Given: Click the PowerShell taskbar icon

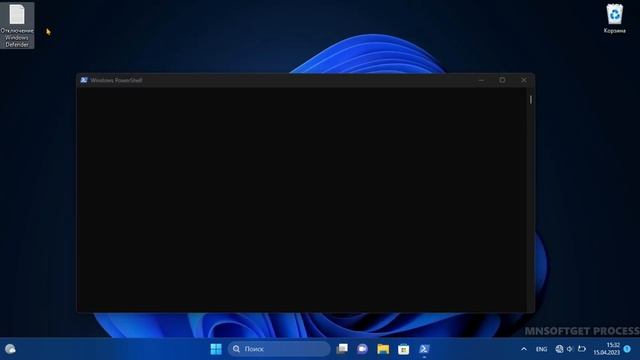Looking at the screenshot, I should (424, 349).
